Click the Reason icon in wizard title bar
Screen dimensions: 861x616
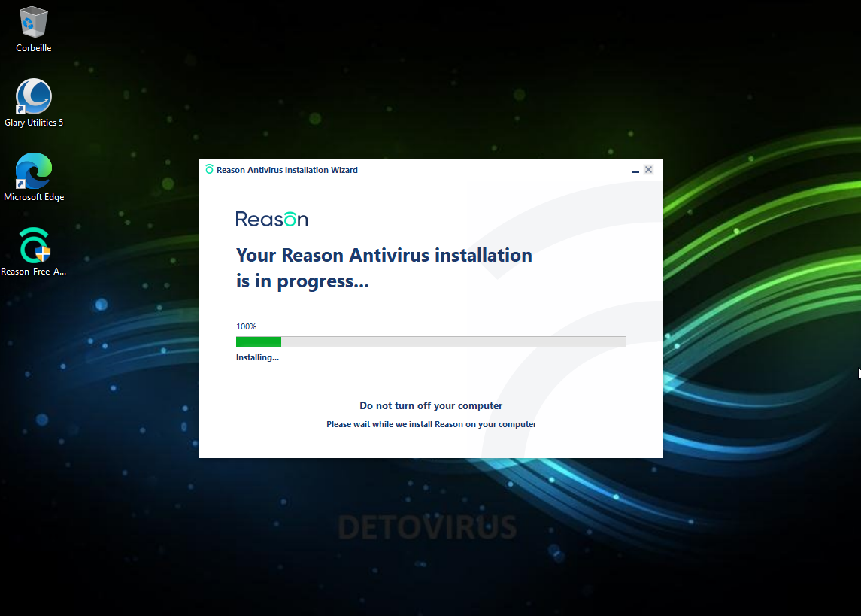click(209, 169)
